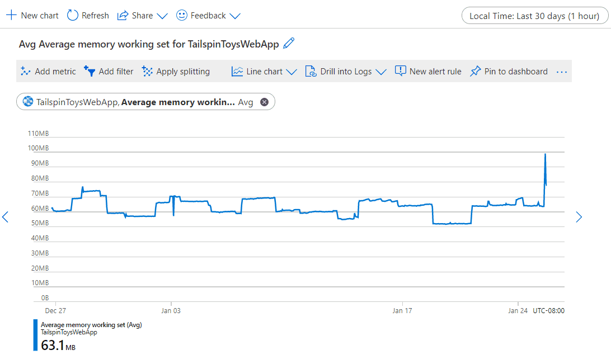Click the blue legend color bar
611x364 pixels.
tap(35, 335)
